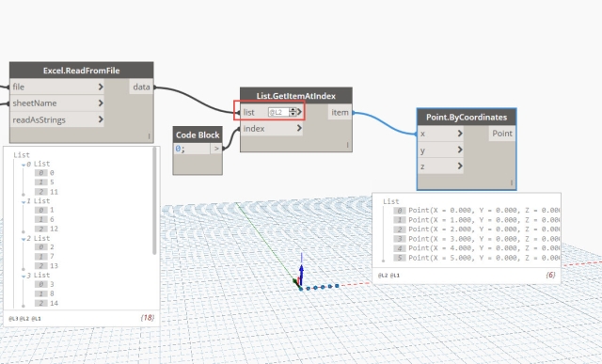Collapse the 1 List sublist

pyautogui.click(x=24, y=202)
